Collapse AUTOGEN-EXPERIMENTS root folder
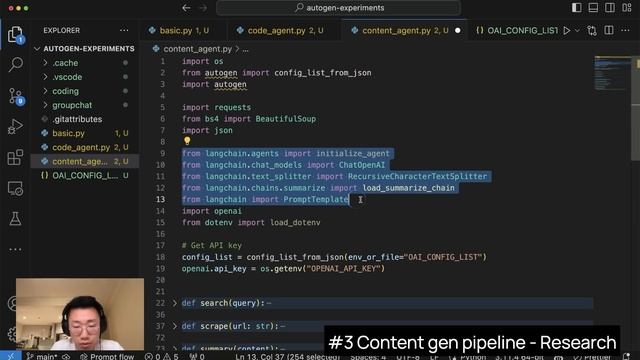 pos(84,49)
